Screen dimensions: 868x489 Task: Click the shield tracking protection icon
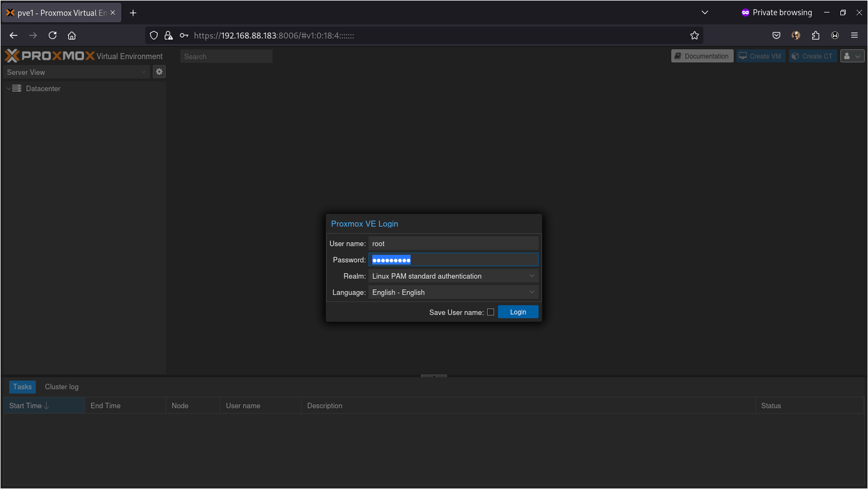(x=154, y=35)
